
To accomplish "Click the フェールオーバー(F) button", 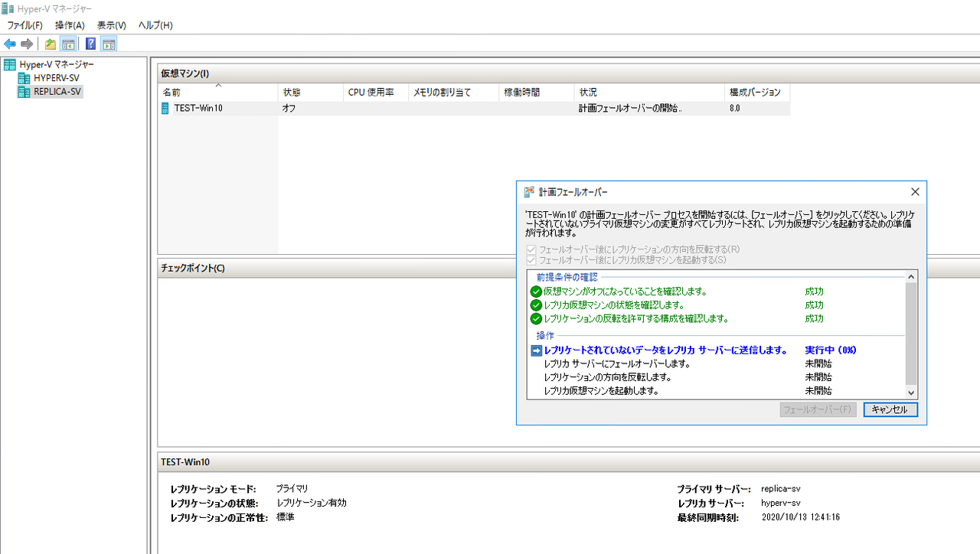I will coord(818,409).
